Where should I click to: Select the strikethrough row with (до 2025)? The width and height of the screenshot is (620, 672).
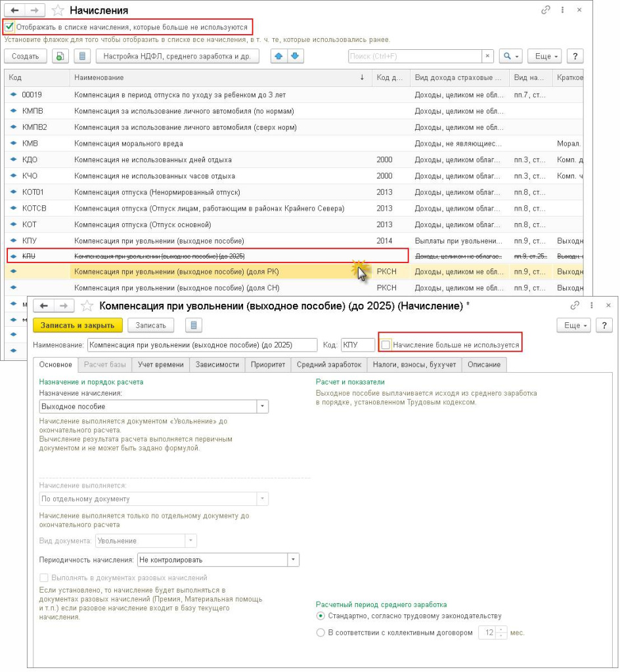pos(294,257)
